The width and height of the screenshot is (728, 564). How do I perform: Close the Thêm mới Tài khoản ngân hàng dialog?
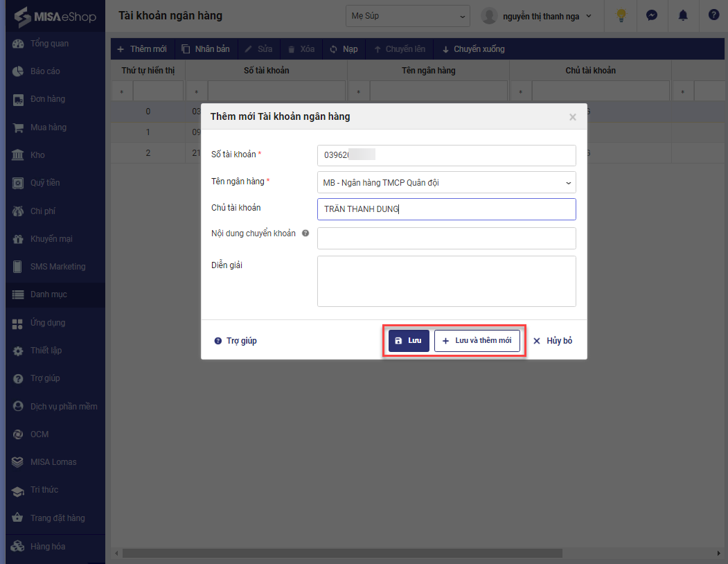572,117
